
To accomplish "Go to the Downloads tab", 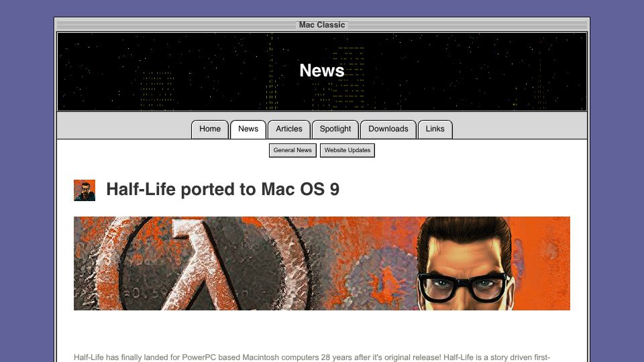I will [388, 129].
